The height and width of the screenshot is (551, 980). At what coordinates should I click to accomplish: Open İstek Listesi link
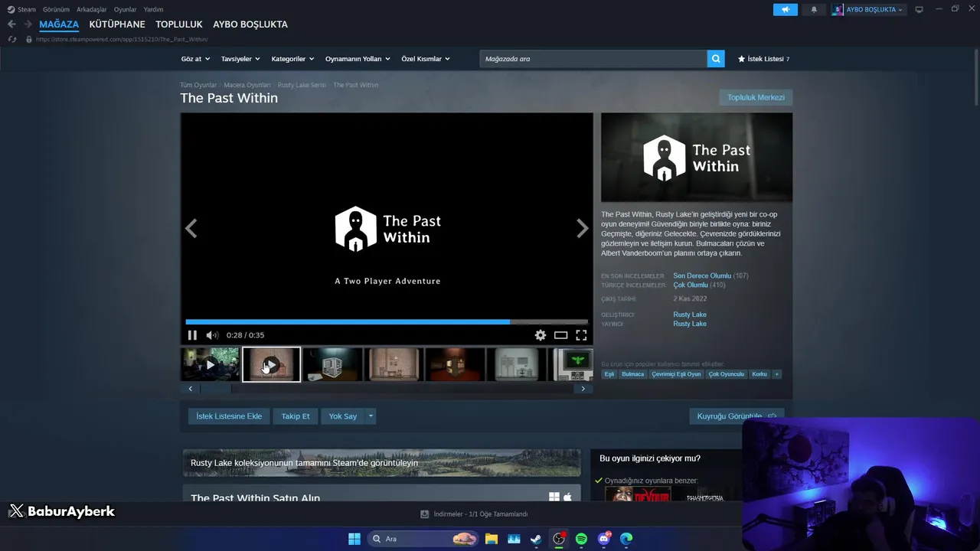pyautogui.click(x=763, y=59)
